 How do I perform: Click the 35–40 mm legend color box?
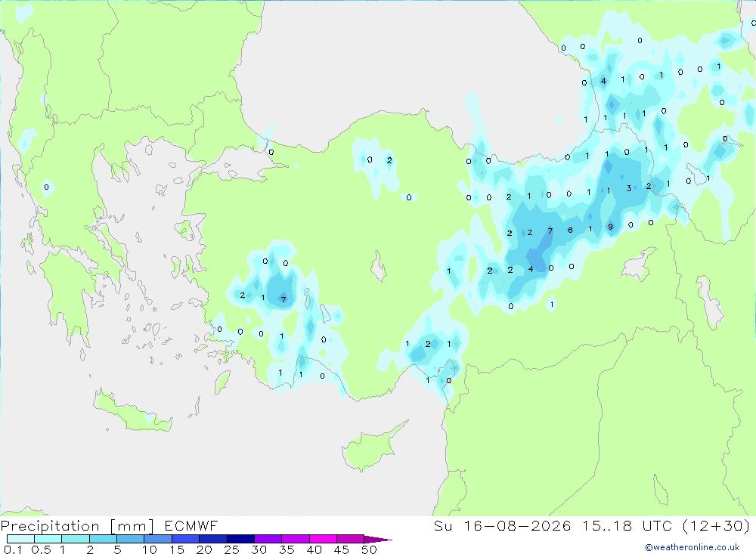click(x=295, y=539)
